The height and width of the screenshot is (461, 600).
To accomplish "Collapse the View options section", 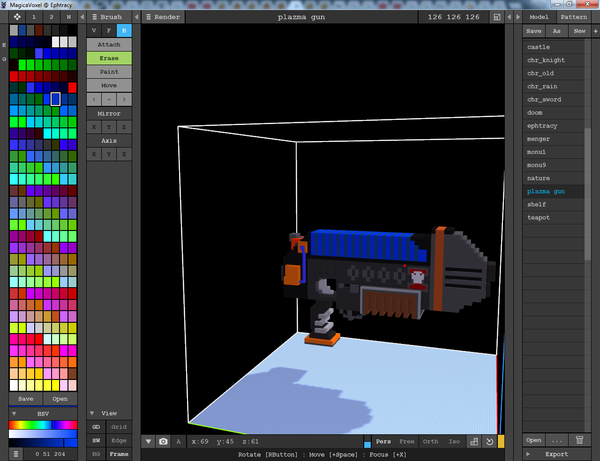I will [94, 412].
